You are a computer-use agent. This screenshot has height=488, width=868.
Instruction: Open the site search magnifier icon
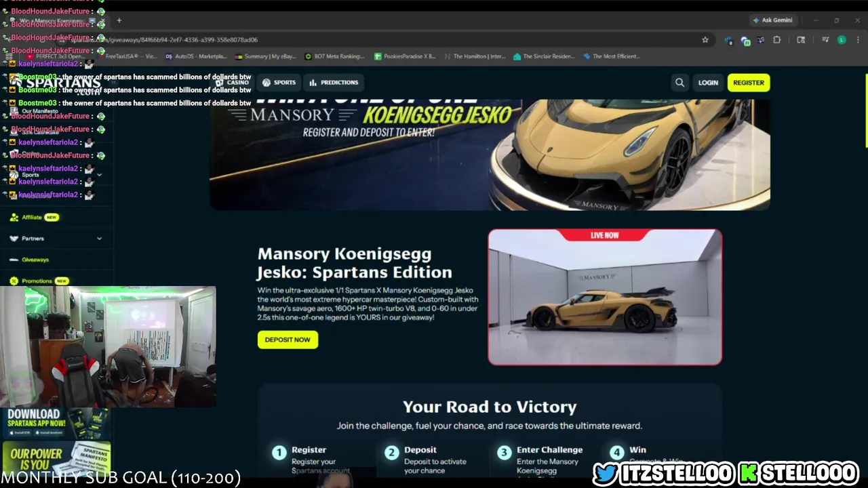(x=679, y=83)
